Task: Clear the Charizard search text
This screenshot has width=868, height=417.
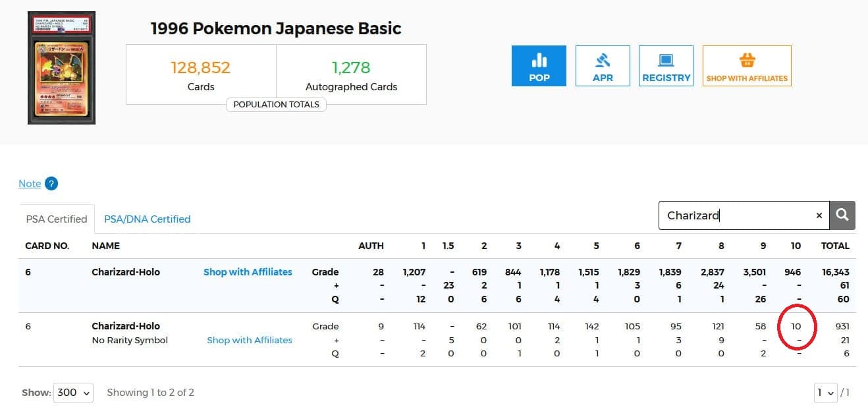Action: (x=819, y=215)
